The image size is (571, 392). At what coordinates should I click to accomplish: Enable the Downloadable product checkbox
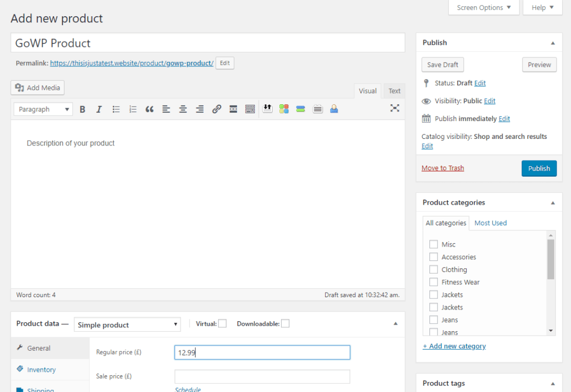click(285, 323)
